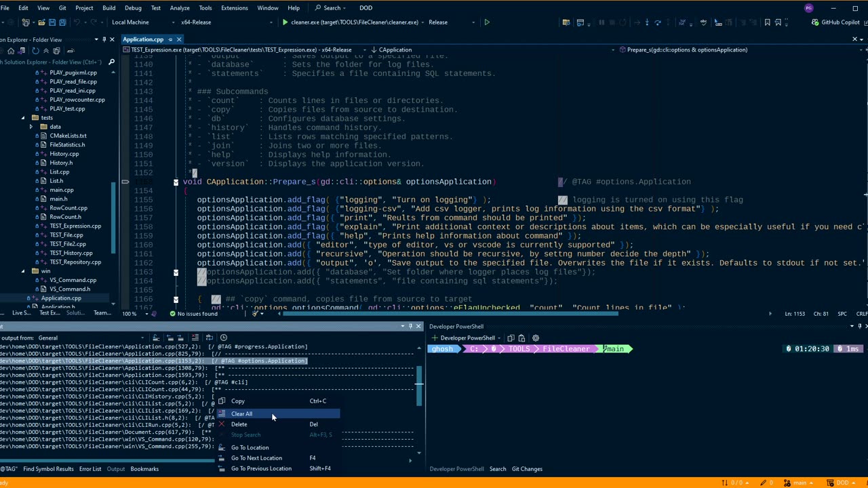Switch to the Error List tab

click(90, 469)
